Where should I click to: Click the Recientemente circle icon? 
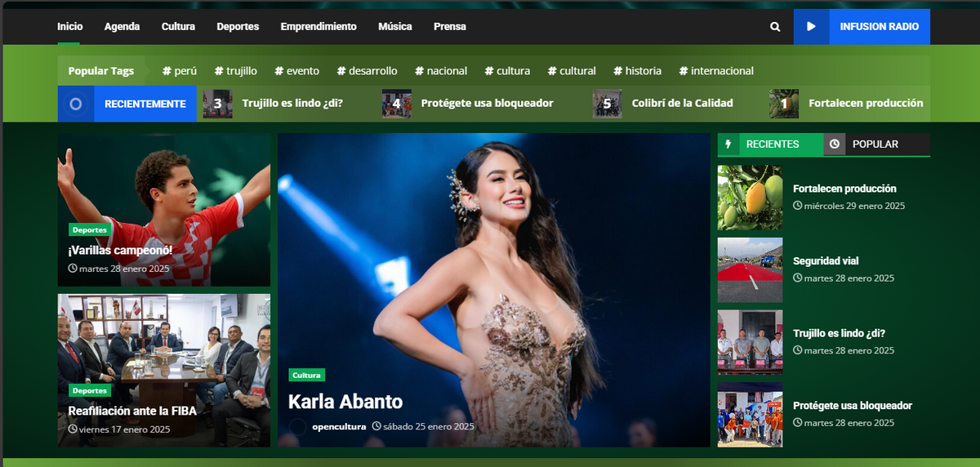pos(76,104)
